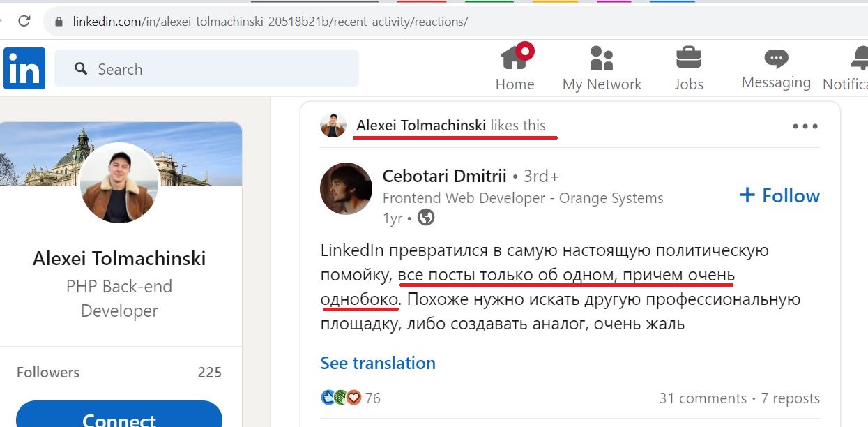Click the LinkedIn logo icon

click(24, 68)
